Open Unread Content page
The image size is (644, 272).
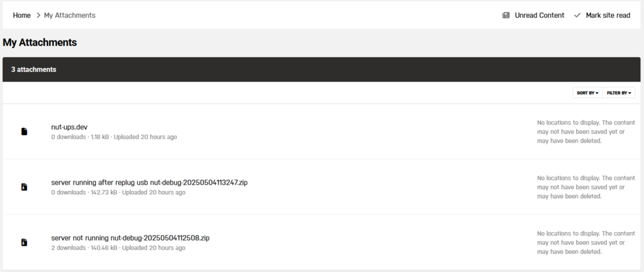(540, 15)
